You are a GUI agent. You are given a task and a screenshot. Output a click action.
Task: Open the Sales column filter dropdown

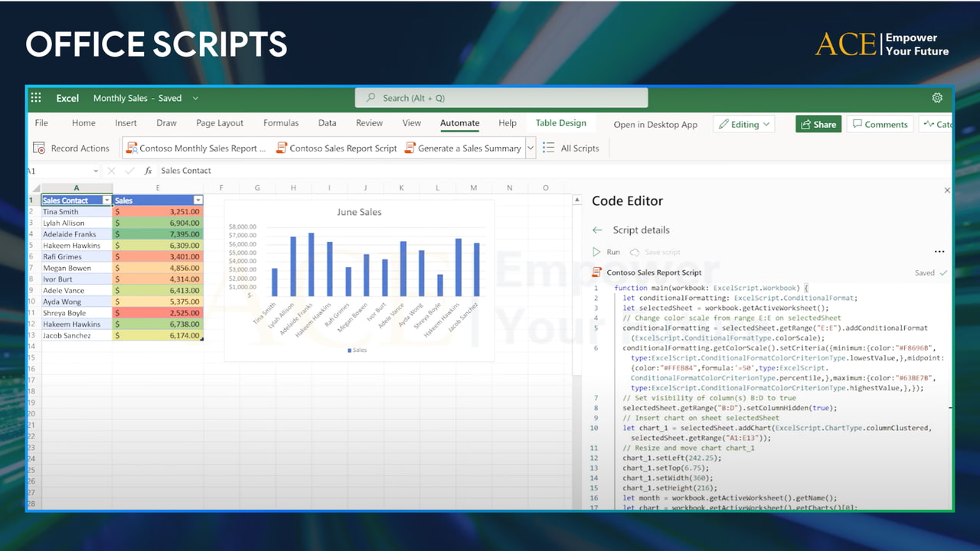(198, 201)
